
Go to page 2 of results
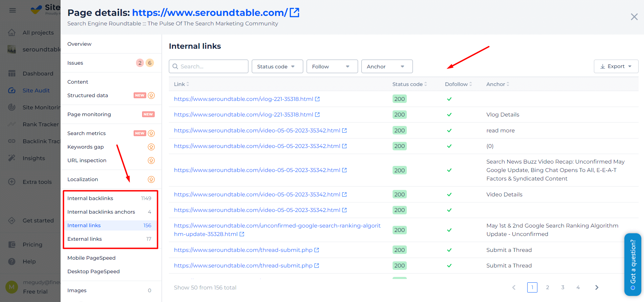point(548,287)
